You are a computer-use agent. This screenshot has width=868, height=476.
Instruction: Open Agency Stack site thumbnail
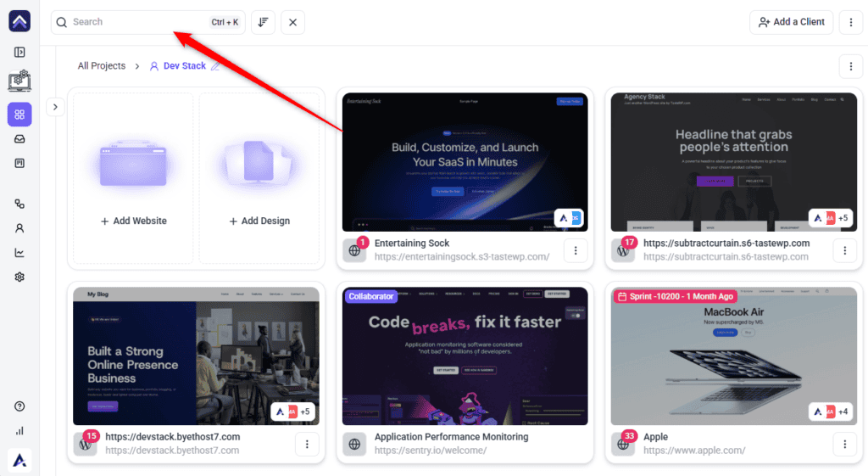tap(733, 162)
